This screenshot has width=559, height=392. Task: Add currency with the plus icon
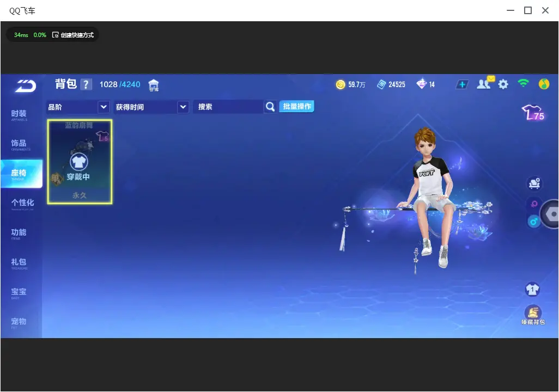click(x=462, y=84)
